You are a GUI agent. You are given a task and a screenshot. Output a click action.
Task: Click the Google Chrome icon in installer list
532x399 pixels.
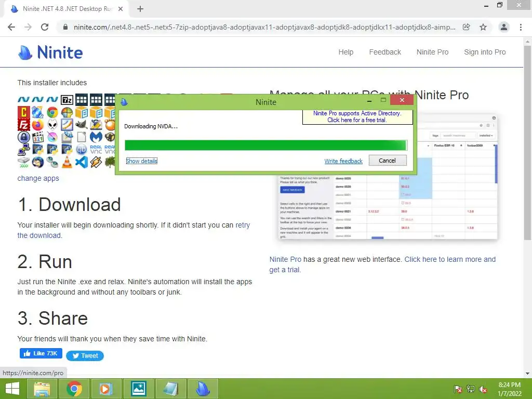[52, 112]
